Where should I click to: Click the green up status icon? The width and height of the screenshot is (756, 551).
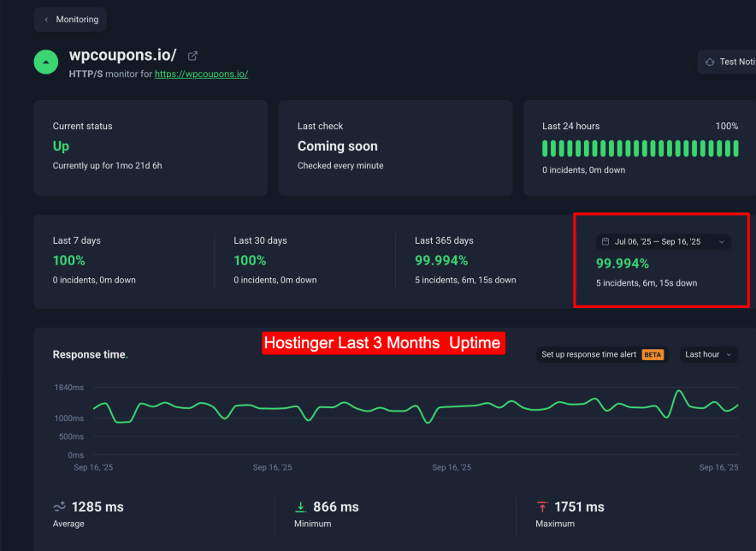pos(45,62)
